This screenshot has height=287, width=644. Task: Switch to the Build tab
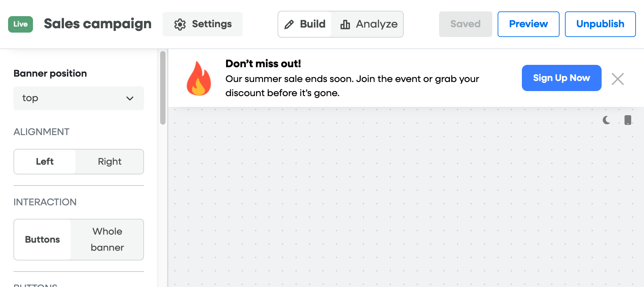coord(305,24)
